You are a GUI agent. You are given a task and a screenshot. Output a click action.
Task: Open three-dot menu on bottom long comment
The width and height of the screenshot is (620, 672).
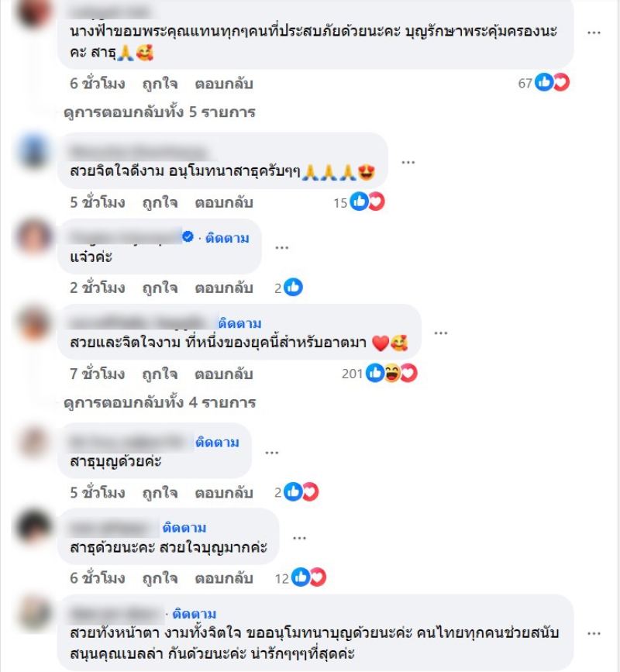(x=594, y=633)
